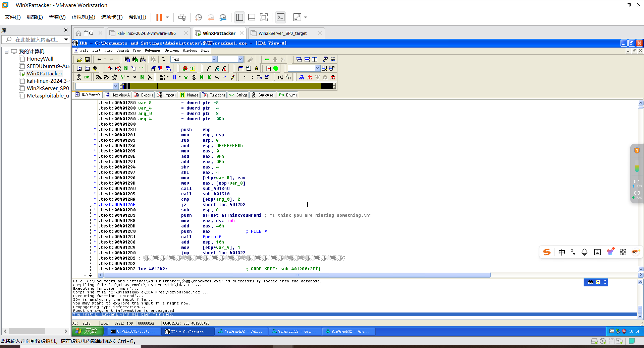
Task: Click the jump down arrow icon
Action: point(163,59)
